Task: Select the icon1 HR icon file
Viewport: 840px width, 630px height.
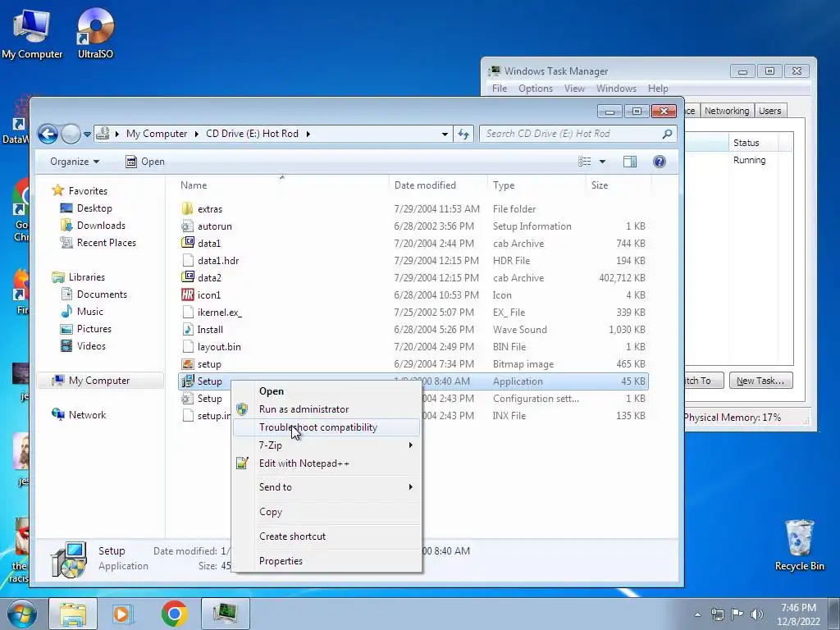Action: [x=187, y=295]
